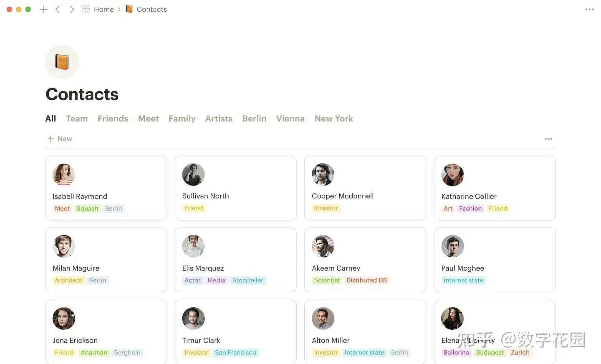Open the Alton Miller contact name
Viewport: 601px width, 364px height.
coord(331,341)
